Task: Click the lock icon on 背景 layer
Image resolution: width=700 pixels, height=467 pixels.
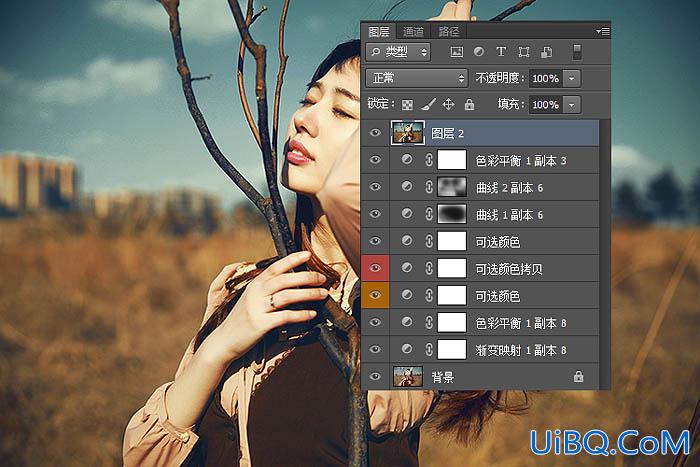Action: click(x=579, y=376)
